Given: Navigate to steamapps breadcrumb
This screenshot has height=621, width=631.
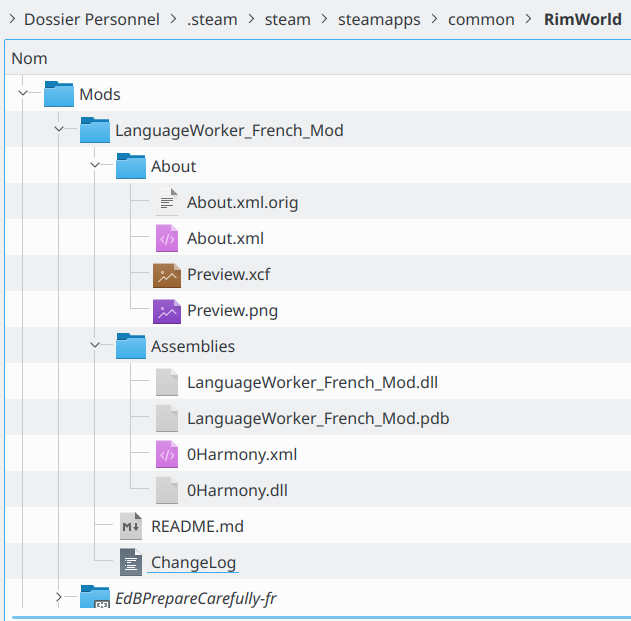Looking at the screenshot, I should pos(379,20).
